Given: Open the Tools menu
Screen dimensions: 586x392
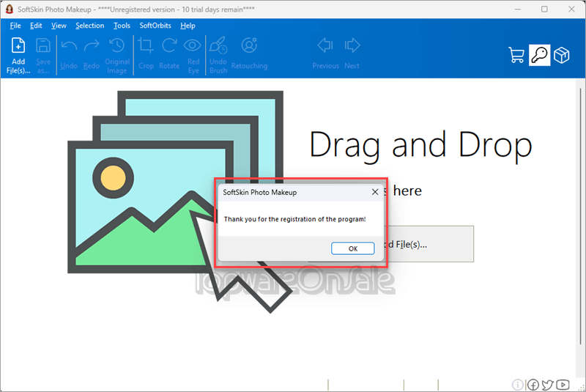Looking at the screenshot, I should [122, 26].
